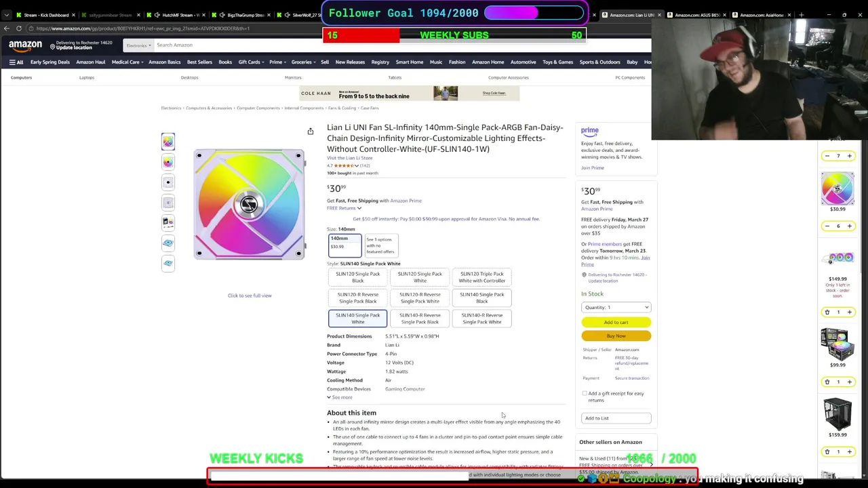Image resolution: width=868 pixels, height=488 pixels.
Task: Increase quantity of the $159.99 case
Action: [x=849, y=451]
